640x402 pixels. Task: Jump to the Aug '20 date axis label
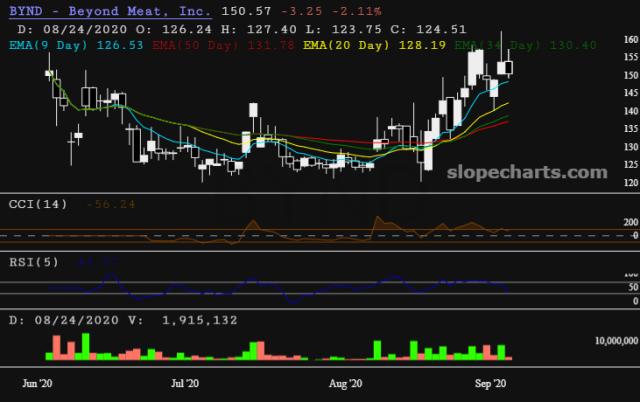point(345,382)
